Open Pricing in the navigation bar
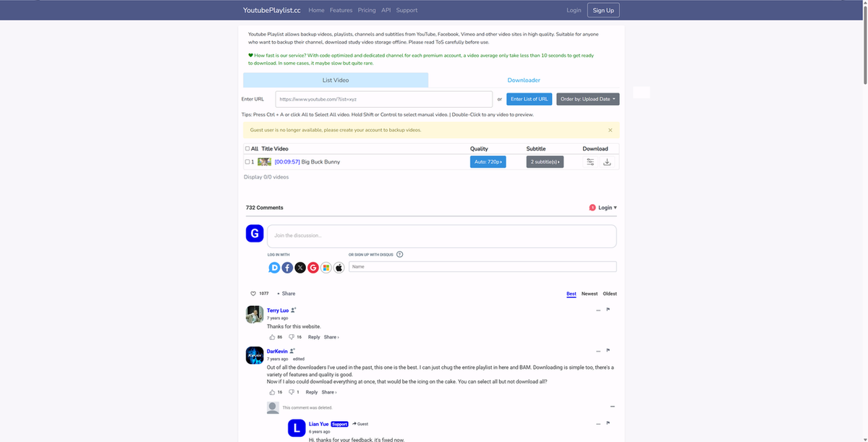 [x=367, y=10]
